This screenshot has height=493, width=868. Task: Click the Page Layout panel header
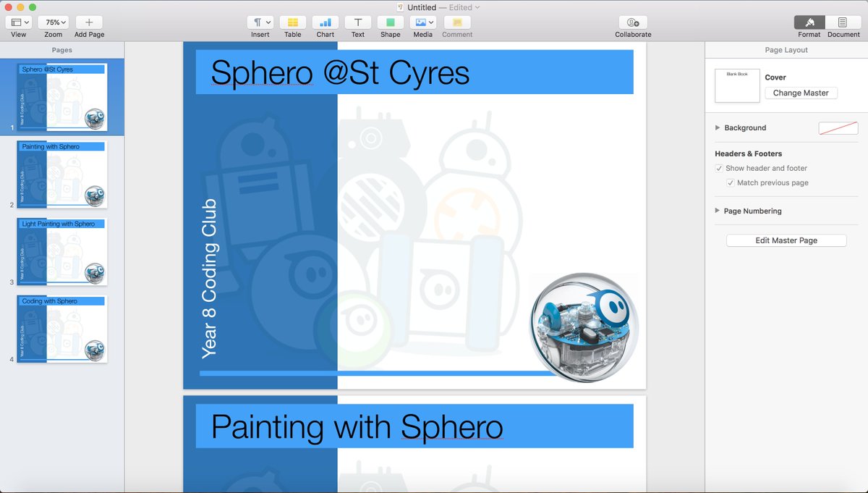tap(786, 50)
